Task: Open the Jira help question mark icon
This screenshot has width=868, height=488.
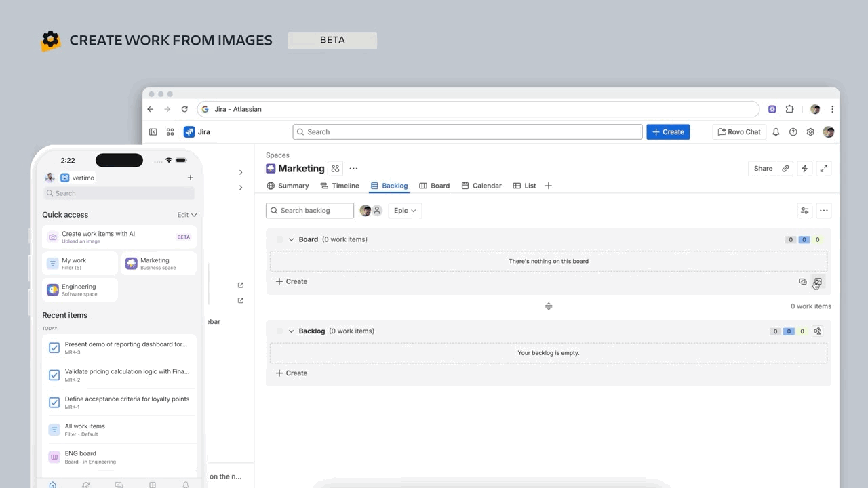Action: coord(793,132)
